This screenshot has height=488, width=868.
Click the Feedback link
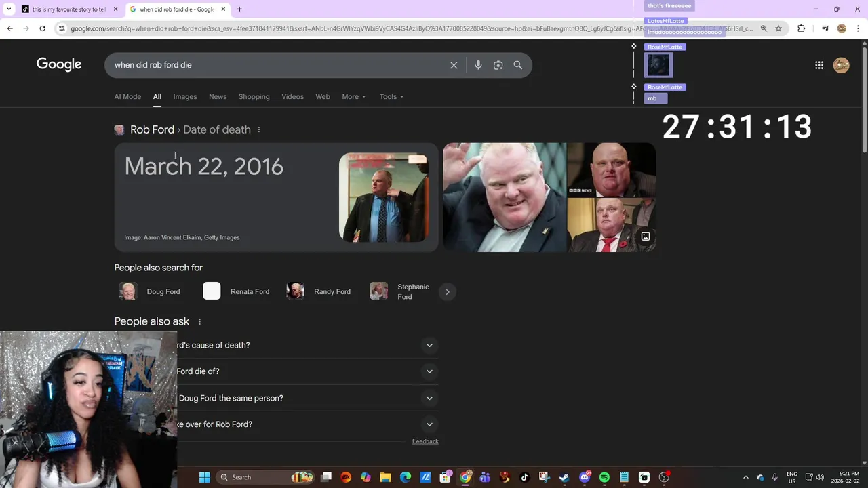point(425,441)
